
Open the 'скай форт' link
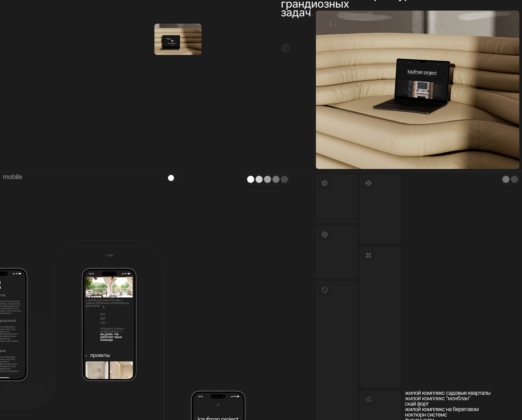click(417, 404)
